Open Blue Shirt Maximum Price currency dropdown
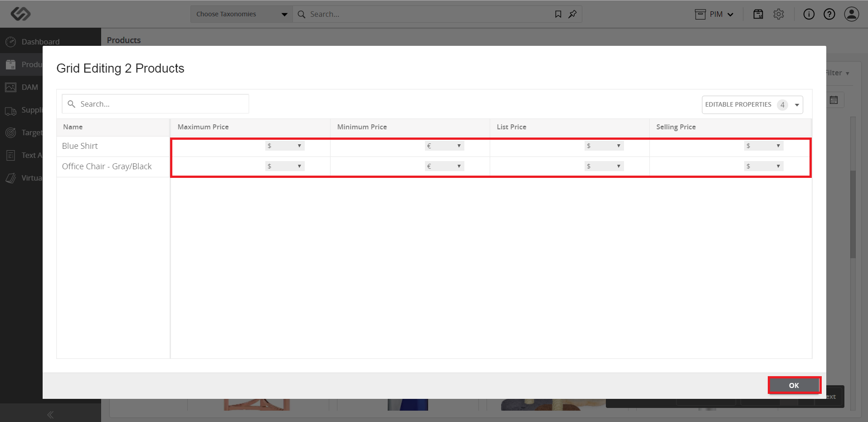The image size is (868, 422). [284, 146]
